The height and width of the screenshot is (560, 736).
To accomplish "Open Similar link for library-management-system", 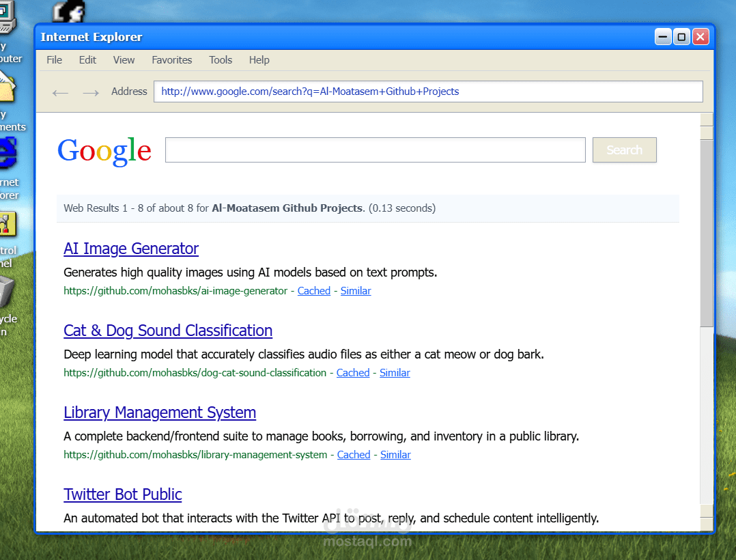I will tap(396, 455).
